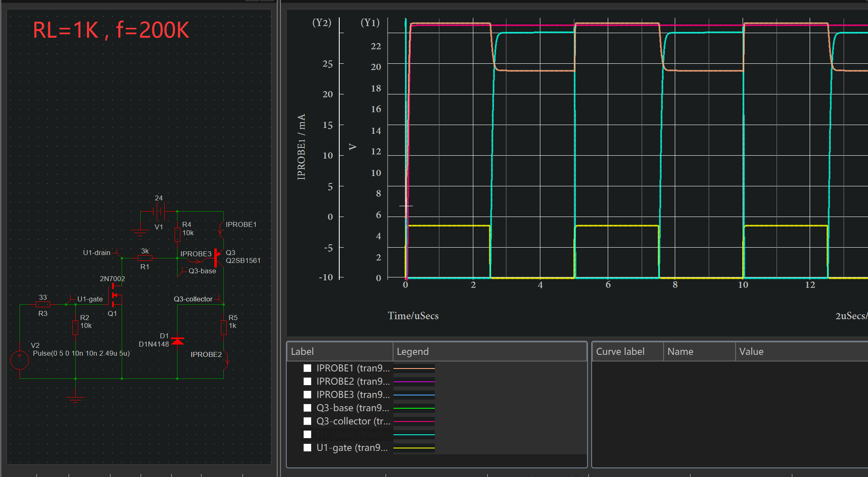This screenshot has width=868, height=477.
Task: Select the ground symbol below R2
Action: 75,399
